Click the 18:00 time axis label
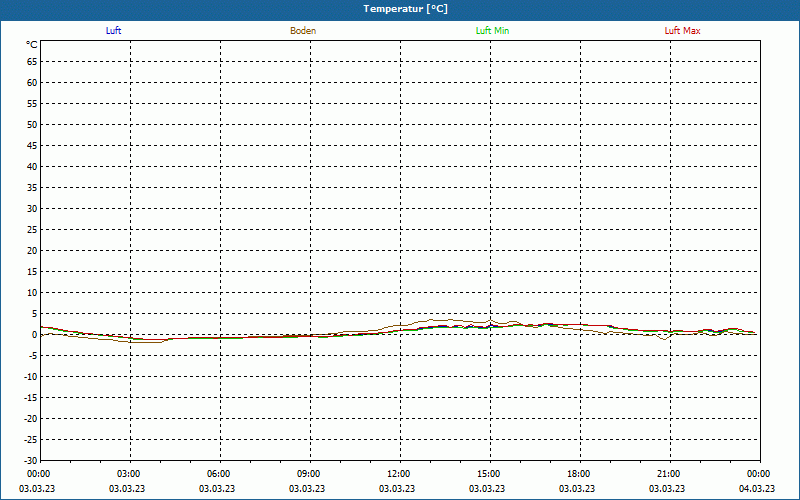 [579, 474]
